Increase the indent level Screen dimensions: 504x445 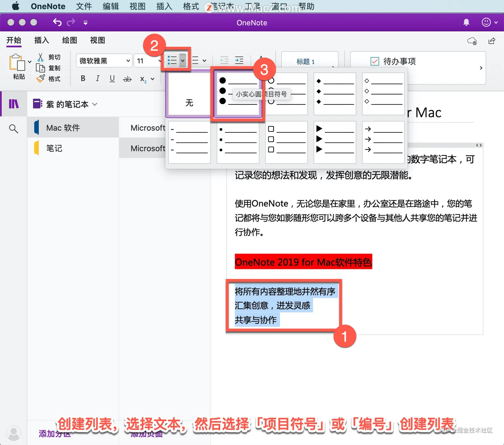tap(239, 60)
